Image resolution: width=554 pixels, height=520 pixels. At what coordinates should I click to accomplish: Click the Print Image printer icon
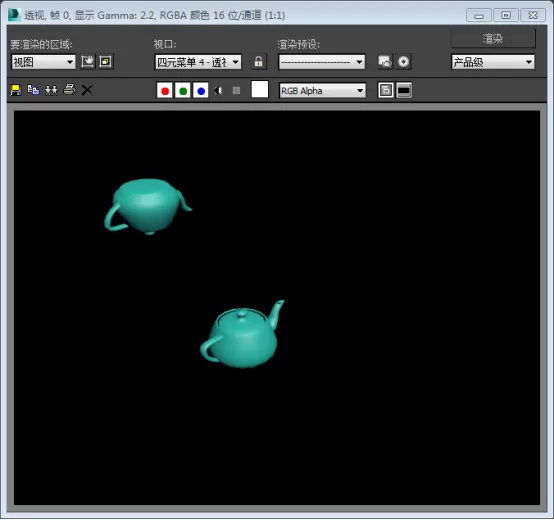pyautogui.click(x=69, y=90)
